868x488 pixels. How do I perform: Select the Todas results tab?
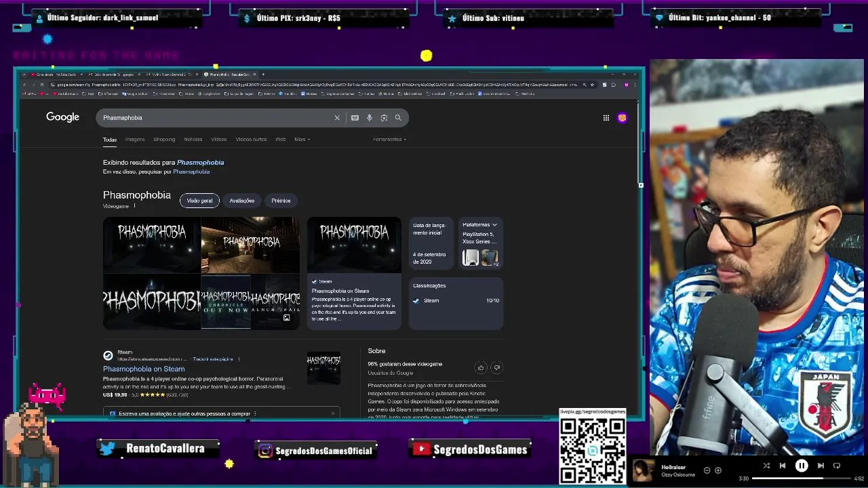tap(110, 140)
